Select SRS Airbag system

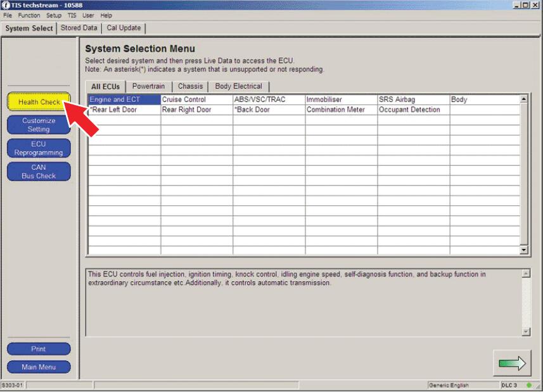point(414,99)
